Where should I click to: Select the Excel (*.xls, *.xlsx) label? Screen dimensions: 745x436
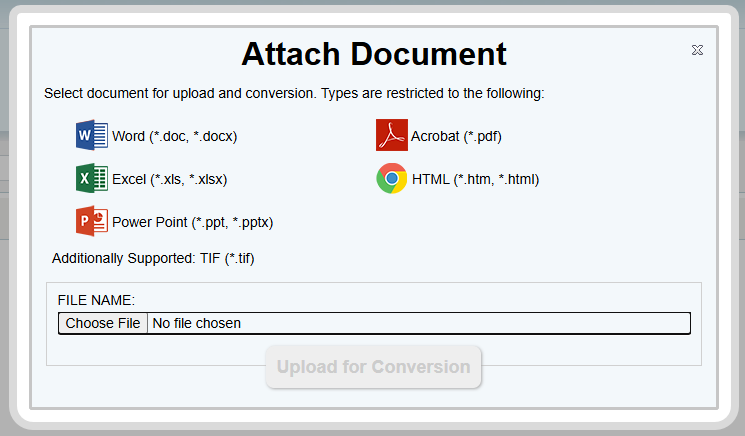[169, 180]
